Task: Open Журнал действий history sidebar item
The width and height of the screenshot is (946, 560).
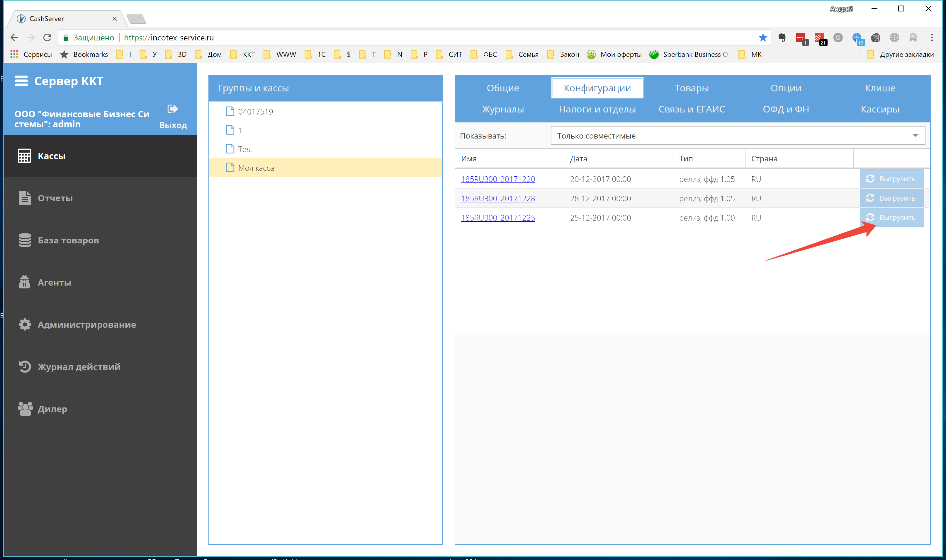Action: [79, 367]
